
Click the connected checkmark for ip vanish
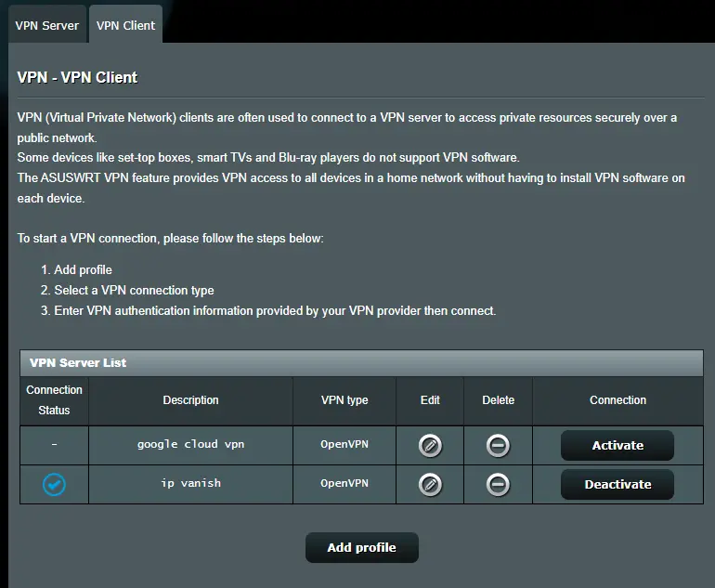point(54,485)
